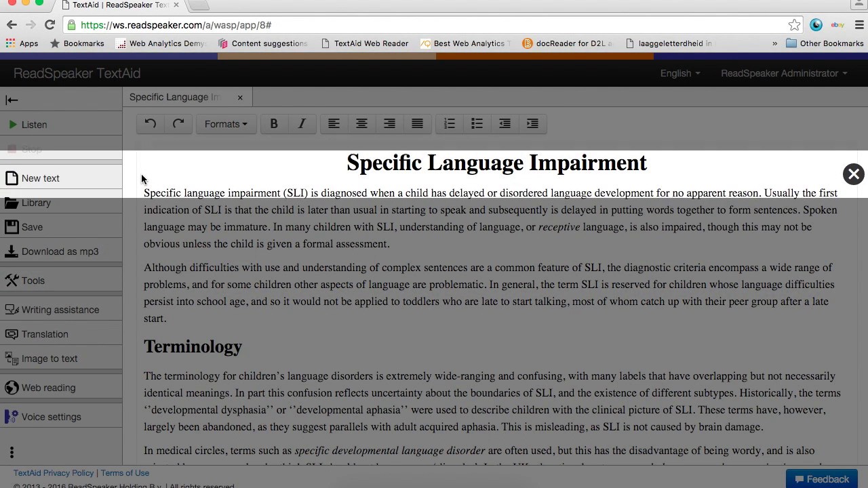The image size is (868, 488).
Task: Download as mp3
Action: tap(61, 251)
